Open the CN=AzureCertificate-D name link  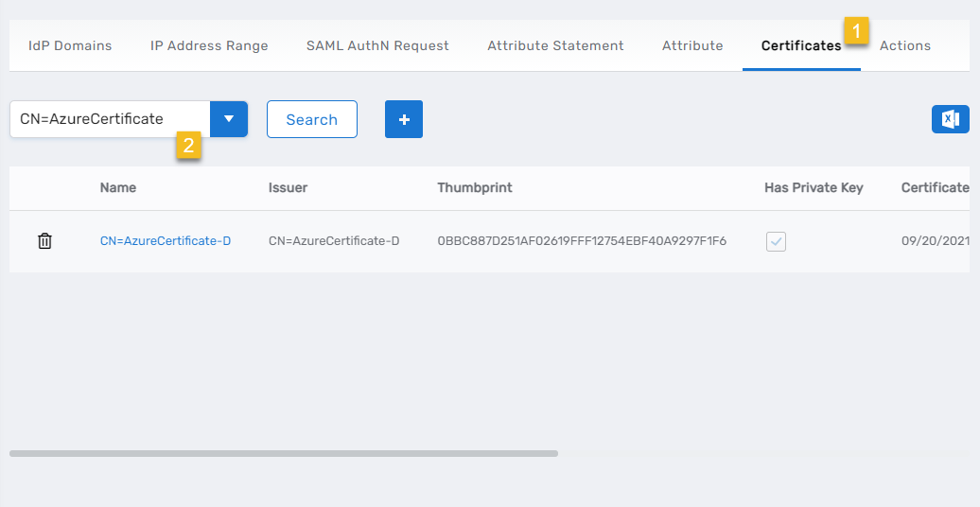[166, 241]
